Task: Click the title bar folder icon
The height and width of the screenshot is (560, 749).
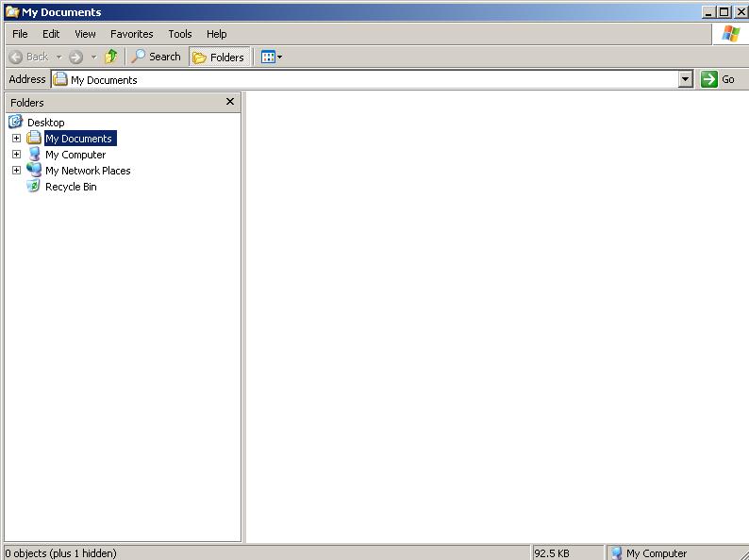Action: pyautogui.click(x=12, y=11)
